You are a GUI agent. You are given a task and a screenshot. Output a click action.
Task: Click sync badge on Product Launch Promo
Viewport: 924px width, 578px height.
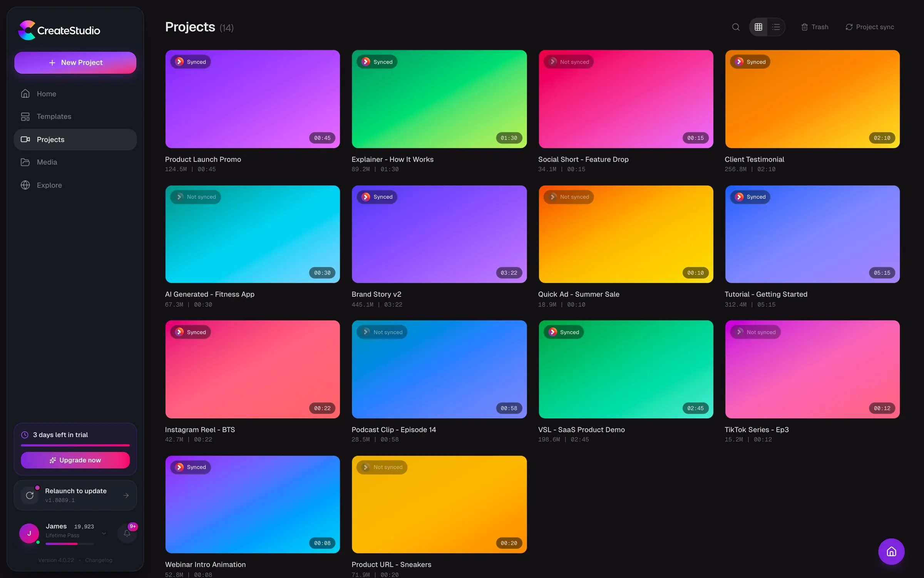click(191, 62)
